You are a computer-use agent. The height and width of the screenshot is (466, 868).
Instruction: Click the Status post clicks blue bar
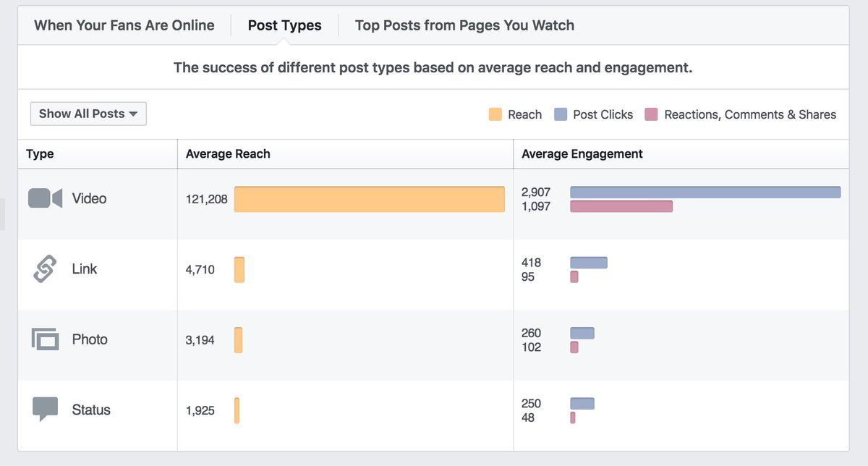(582, 403)
